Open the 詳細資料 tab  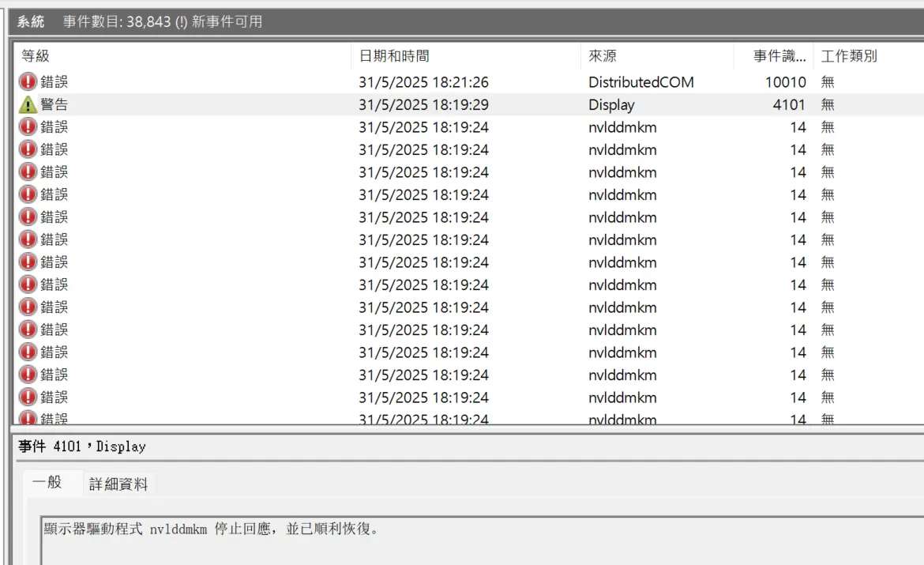click(118, 484)
